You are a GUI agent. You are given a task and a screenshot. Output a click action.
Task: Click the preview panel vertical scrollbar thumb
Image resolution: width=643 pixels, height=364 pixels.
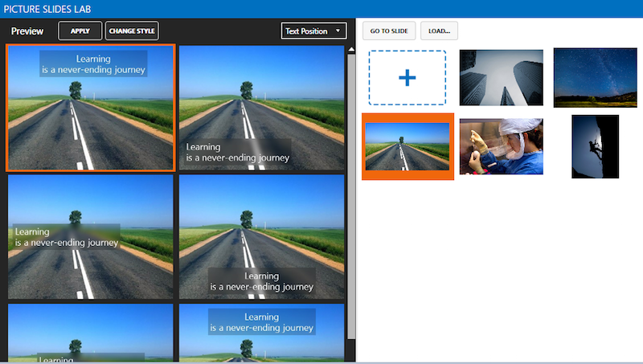350,193
